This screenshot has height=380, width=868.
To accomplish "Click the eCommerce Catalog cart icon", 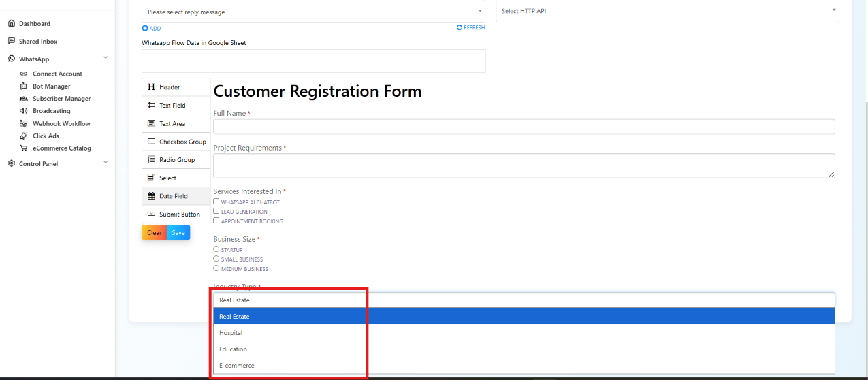I will tap(24, 148).
